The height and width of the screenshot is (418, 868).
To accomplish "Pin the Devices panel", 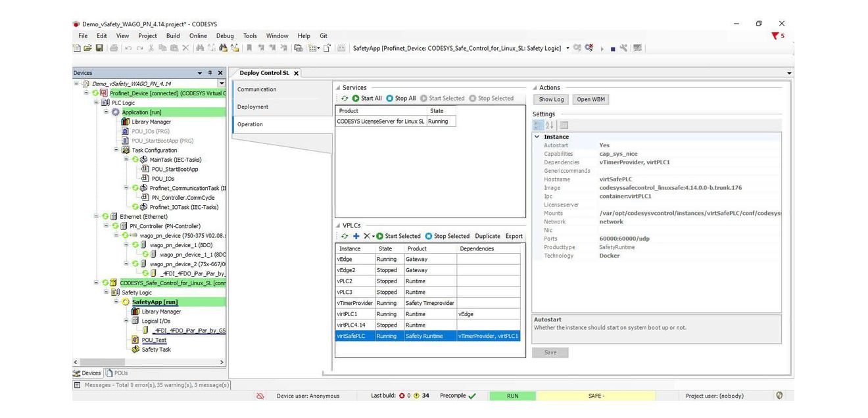I will pos(210,73).
